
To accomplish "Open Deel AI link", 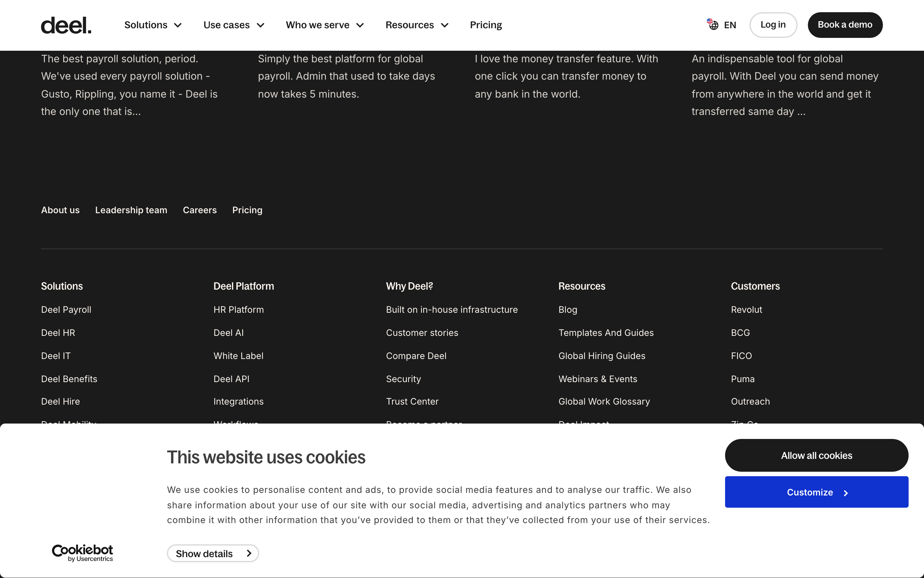I will tap(228, 333).
